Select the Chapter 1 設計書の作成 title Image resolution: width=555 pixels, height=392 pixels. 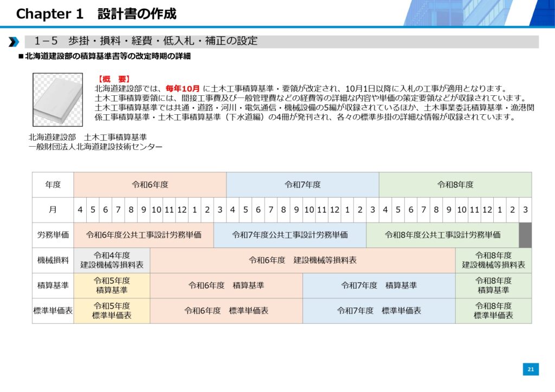point(96,14)
